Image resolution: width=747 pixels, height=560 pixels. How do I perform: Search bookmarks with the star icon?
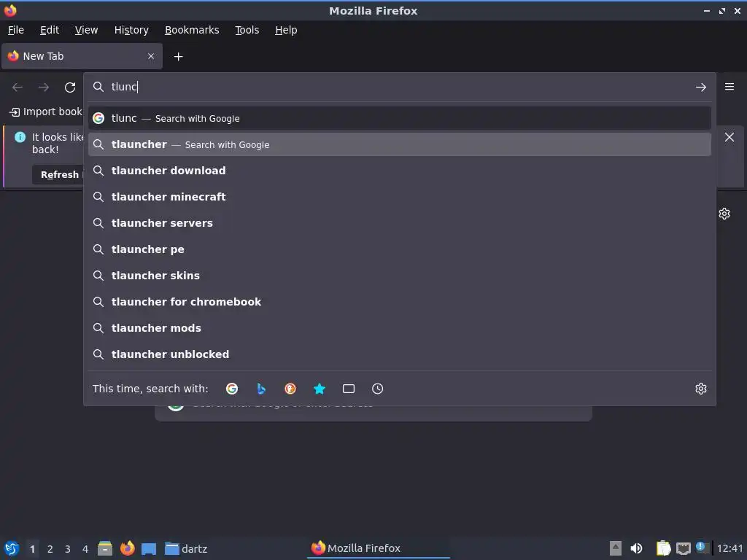pyautogui.click(x=320, y=389)
